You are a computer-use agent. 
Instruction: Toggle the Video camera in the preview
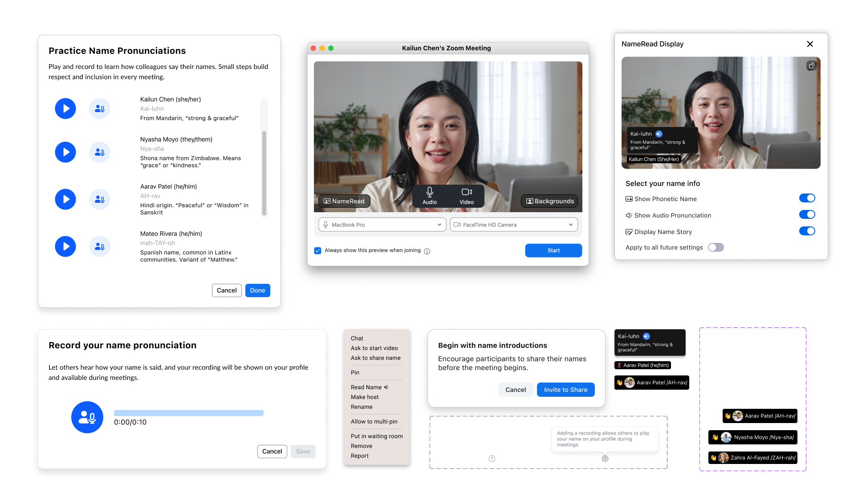point(467,196)
